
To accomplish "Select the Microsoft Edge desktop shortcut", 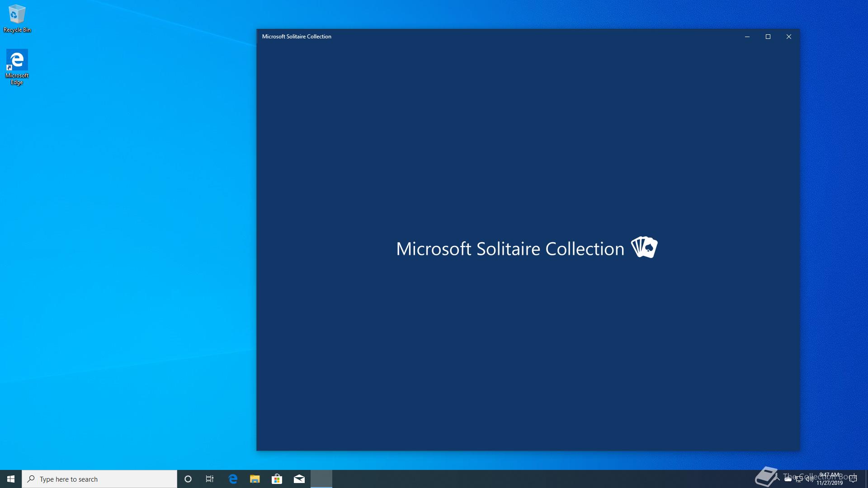I will click(17, 66).
